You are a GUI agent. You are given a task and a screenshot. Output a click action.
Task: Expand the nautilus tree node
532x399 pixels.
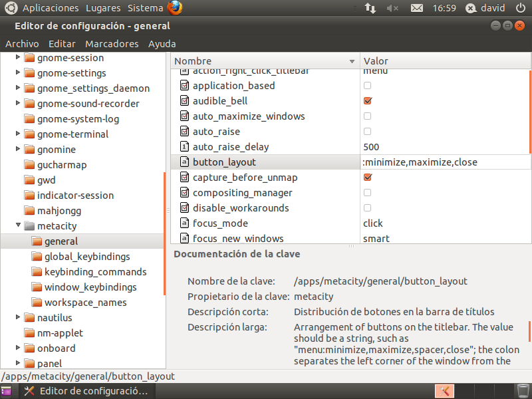click(18, 317)
